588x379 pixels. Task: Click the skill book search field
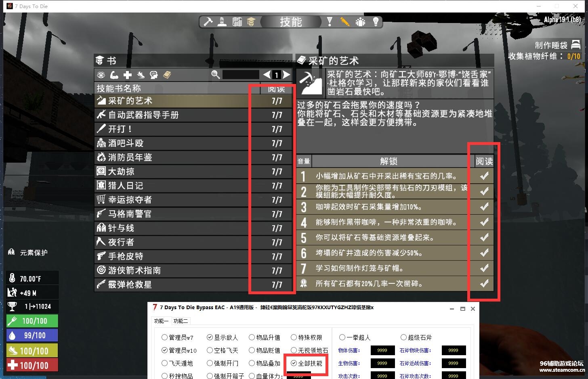point(241,75)
